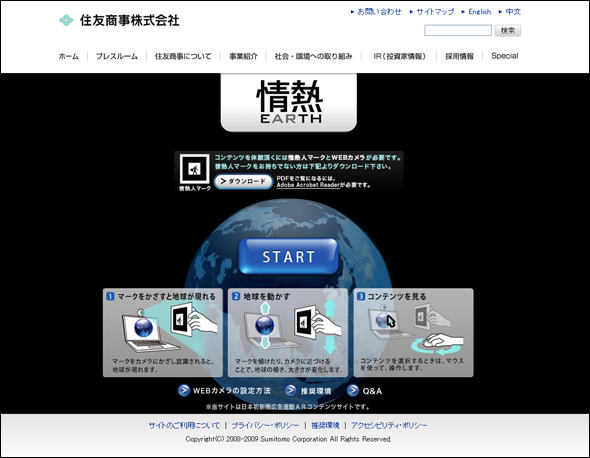Image resolution: width=590 pixels, height=458 pixels.
Task: Click the blue START button
Action: pos(288,256)
